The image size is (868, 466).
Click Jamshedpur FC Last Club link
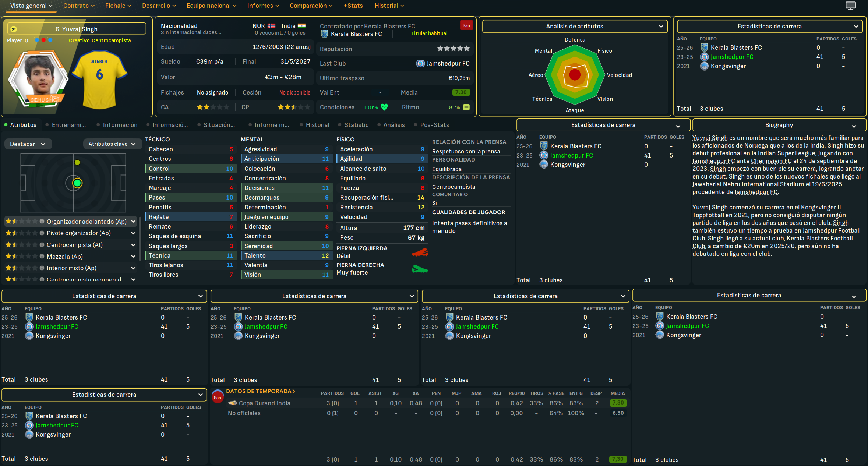pyautogui.click(x=448, y=63)
